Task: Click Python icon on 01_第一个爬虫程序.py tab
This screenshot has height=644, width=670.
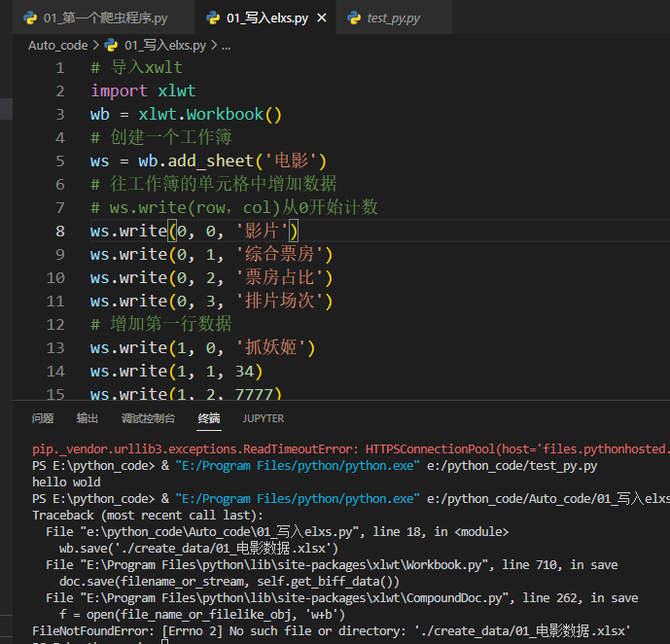Action: click(30, 18)
